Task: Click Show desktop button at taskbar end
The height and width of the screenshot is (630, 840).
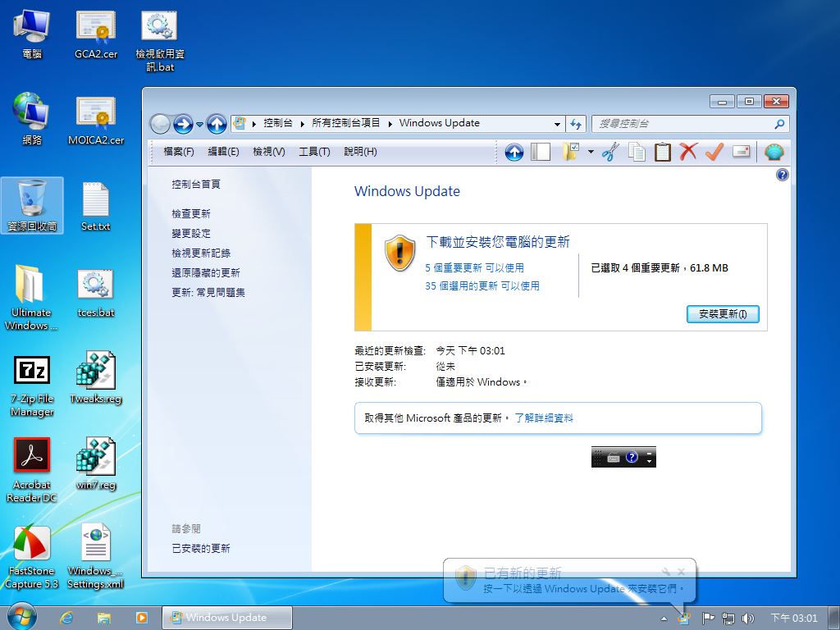Action: pyautogui.click(x=834, y=618)
